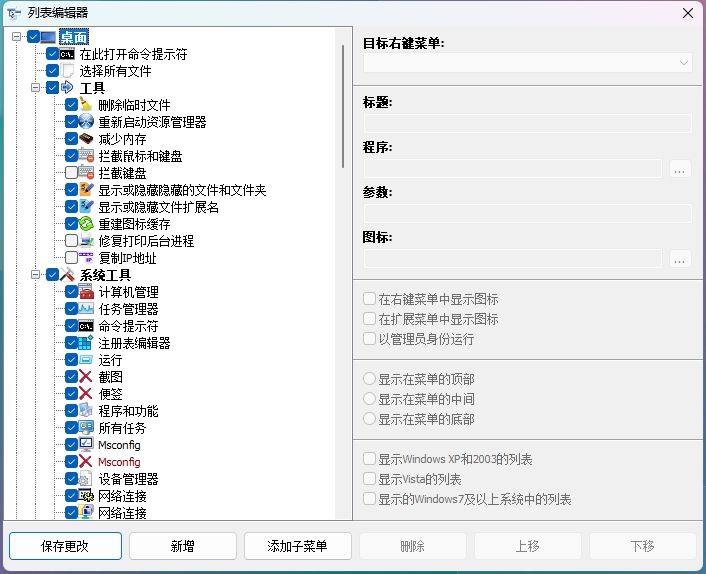Click the icon next to 程序和功能

pyautogui.click(x=86, y=411)
